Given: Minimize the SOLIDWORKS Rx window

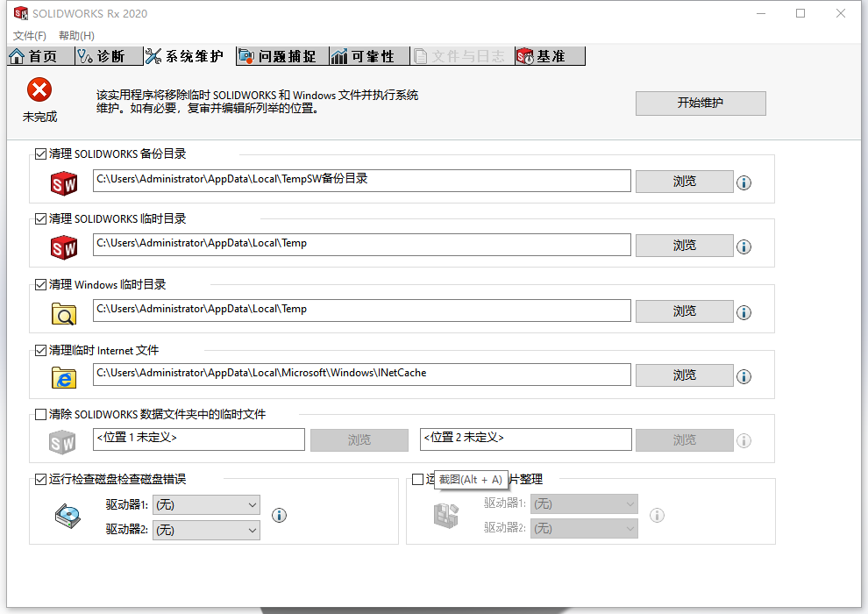Looking at the screenshot, I should click(761, 13).
